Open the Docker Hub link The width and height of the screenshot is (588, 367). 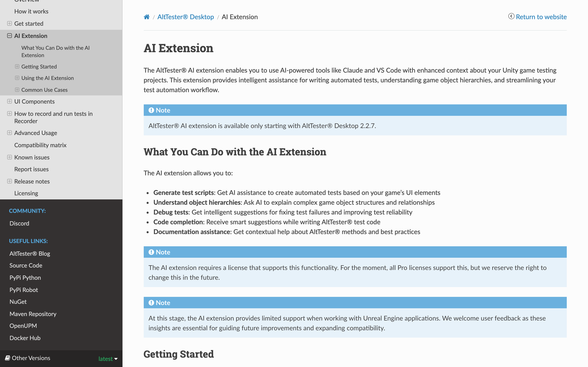[x=25, y=338]
